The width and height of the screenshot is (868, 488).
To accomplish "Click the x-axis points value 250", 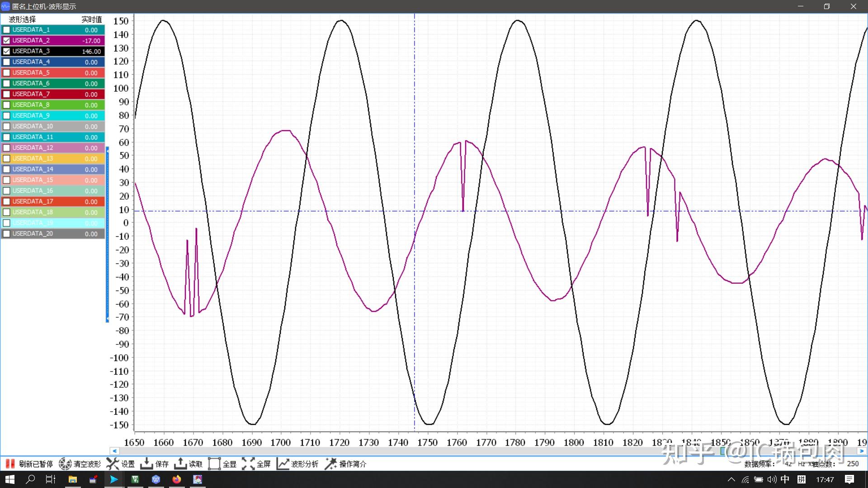I will click(853, 464).
